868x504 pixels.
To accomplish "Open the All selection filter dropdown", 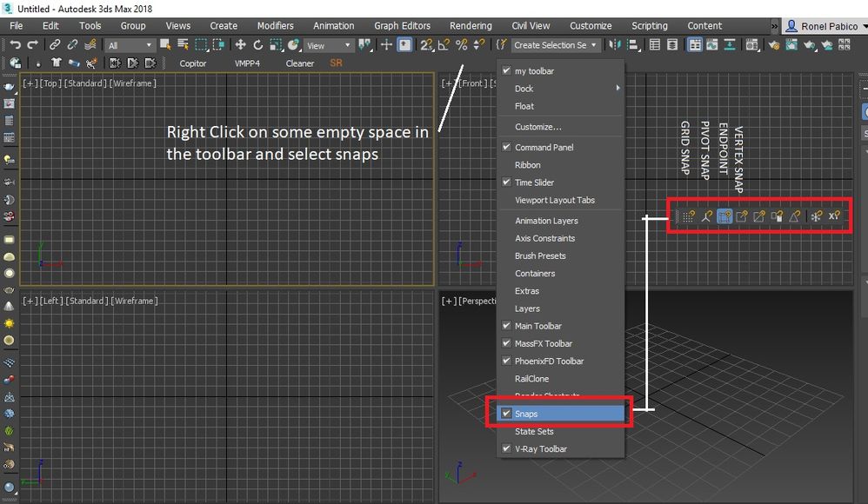I will coord(130,45).
